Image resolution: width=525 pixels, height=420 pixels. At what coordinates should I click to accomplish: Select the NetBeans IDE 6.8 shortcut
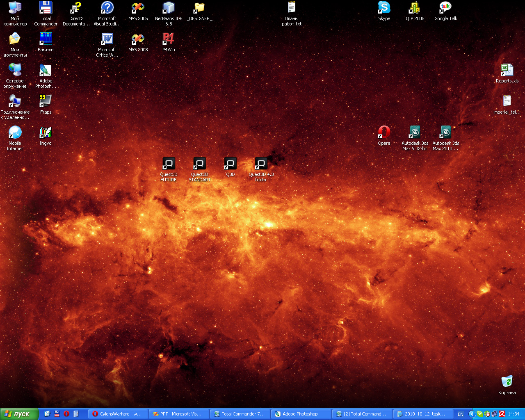pyautogui.click(x=169, y=14)
